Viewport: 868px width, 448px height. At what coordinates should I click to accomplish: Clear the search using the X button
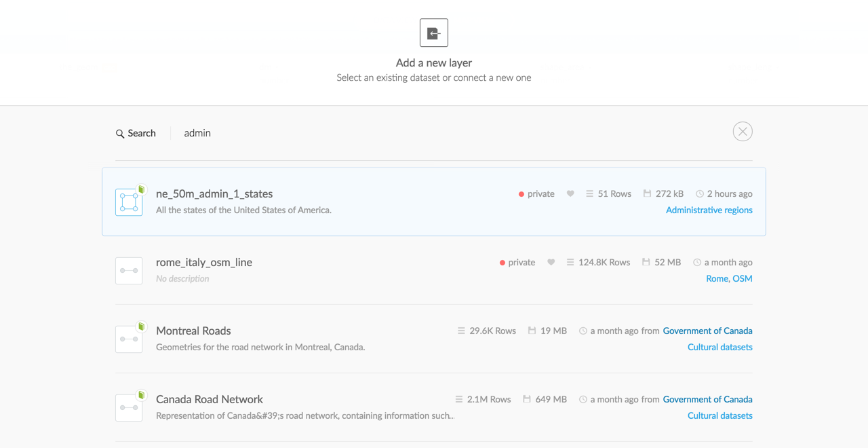coord(742,131)
